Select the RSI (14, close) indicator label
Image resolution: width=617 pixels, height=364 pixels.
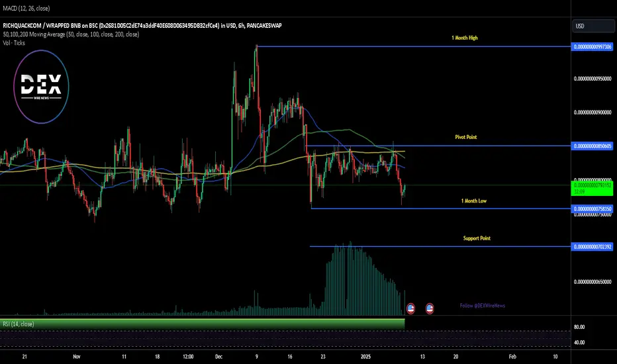coord(18,324)
